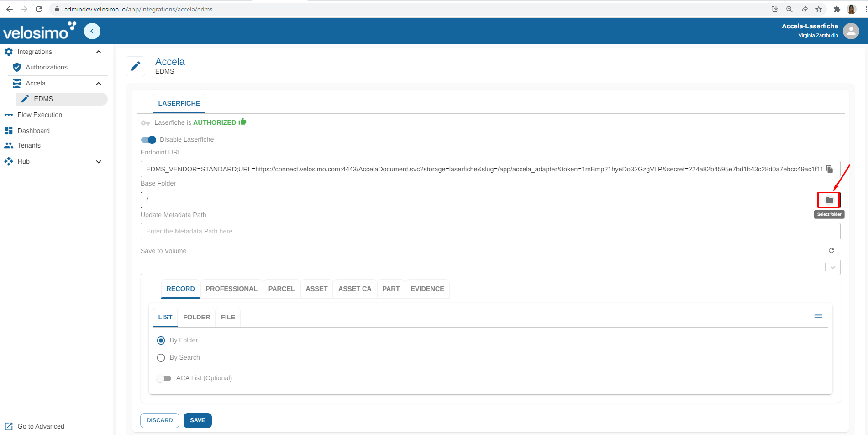Click the Authorizations shield icon
Image resolution: width=868 pixels, height=435 pixels.
[x=17, y=67]
